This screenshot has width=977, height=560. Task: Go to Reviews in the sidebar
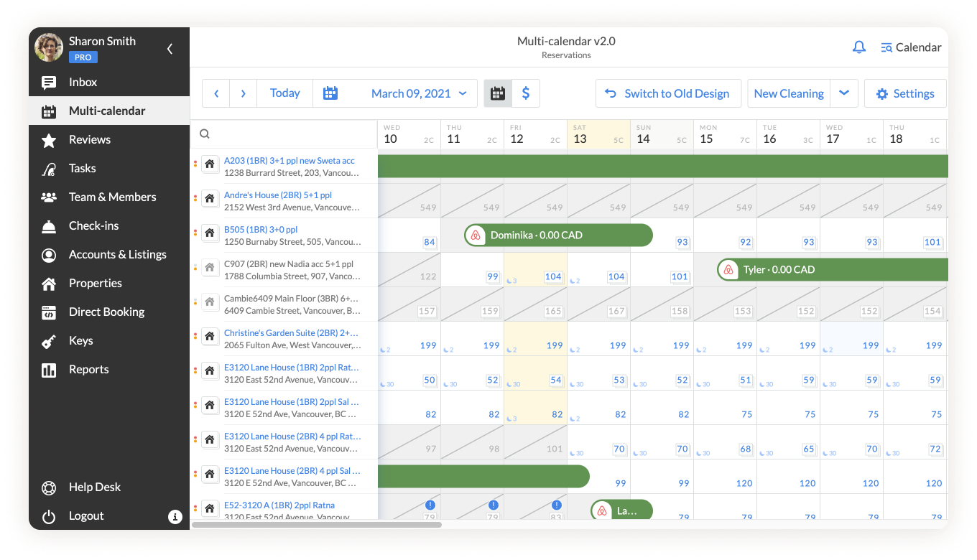(x=89, y=140)
